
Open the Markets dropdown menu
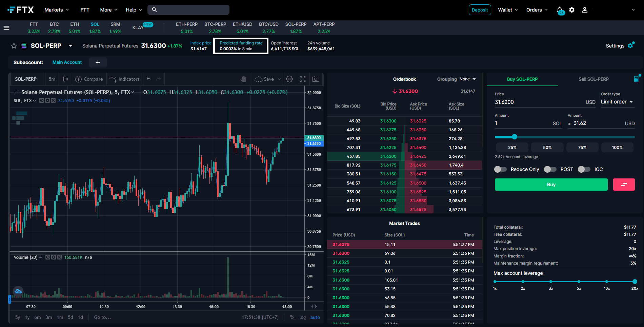tap(57, 10)
